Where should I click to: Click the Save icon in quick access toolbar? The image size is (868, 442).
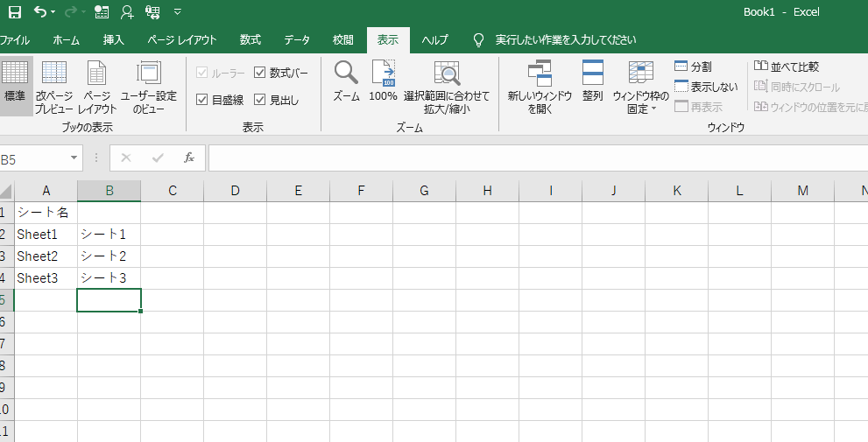pos(15,11)
